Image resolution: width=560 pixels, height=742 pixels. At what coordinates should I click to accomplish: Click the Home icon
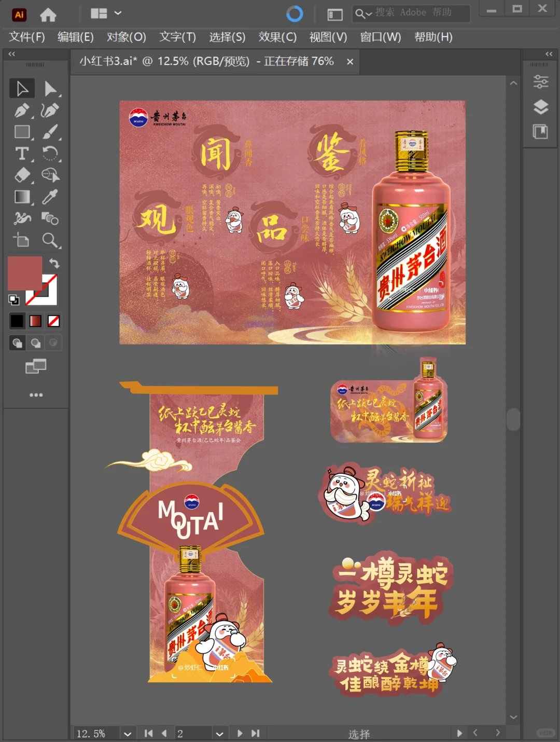48,15
